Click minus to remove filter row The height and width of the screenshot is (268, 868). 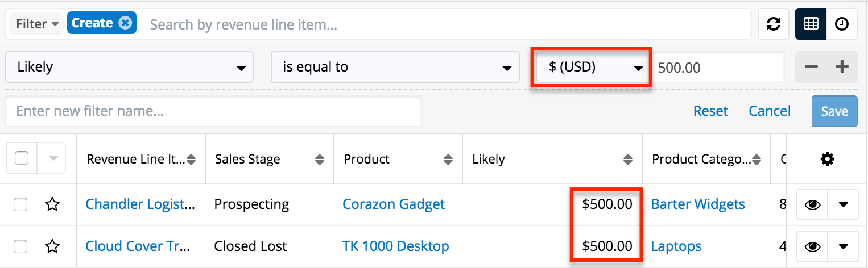pyautogui.click(x=811, y=67)
